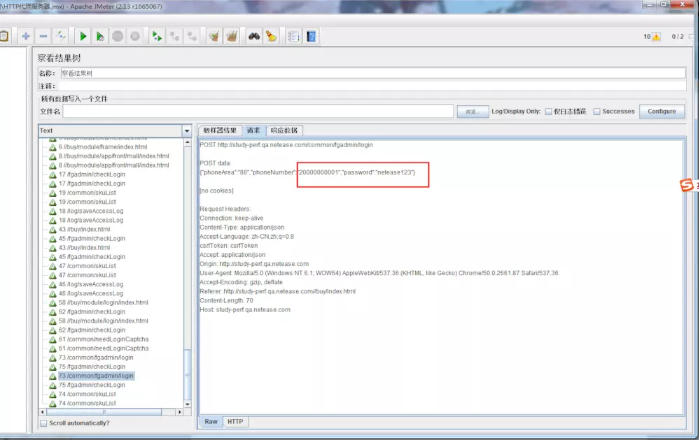This screenshot has height=442, width=699.
Task: Click the results tree horizontal scrollbar thumb
Action: [x=104, y=412]
